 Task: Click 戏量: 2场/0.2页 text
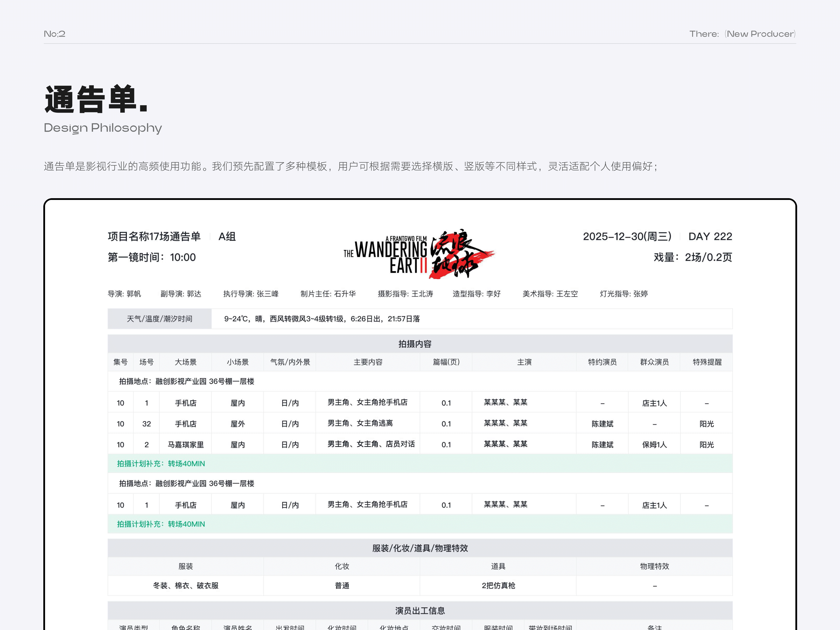click(693, 257)
